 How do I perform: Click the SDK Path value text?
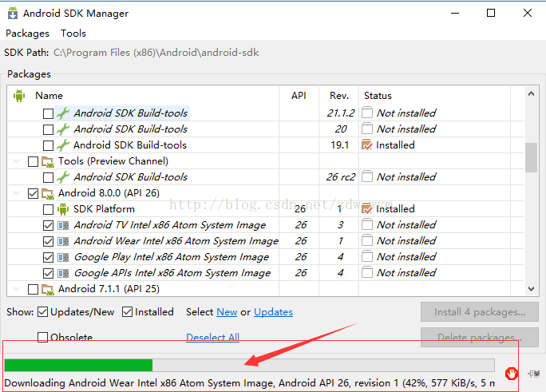[156, 53]
